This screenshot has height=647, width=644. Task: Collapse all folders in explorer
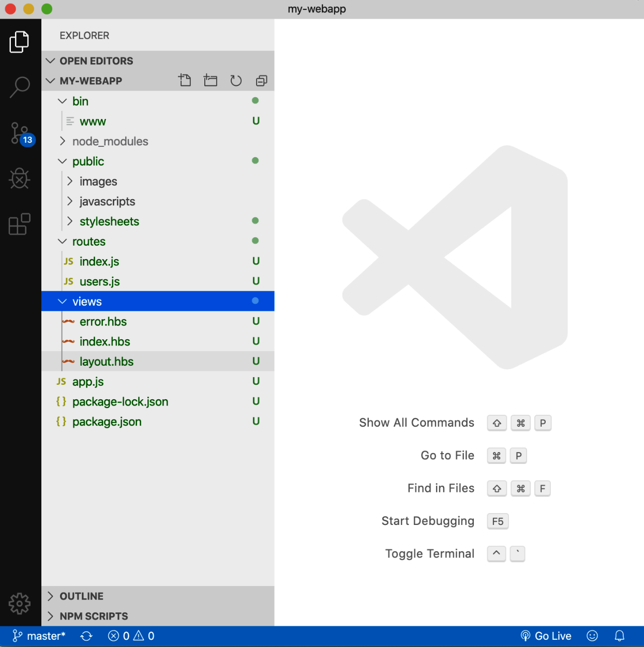click(261, 81)
